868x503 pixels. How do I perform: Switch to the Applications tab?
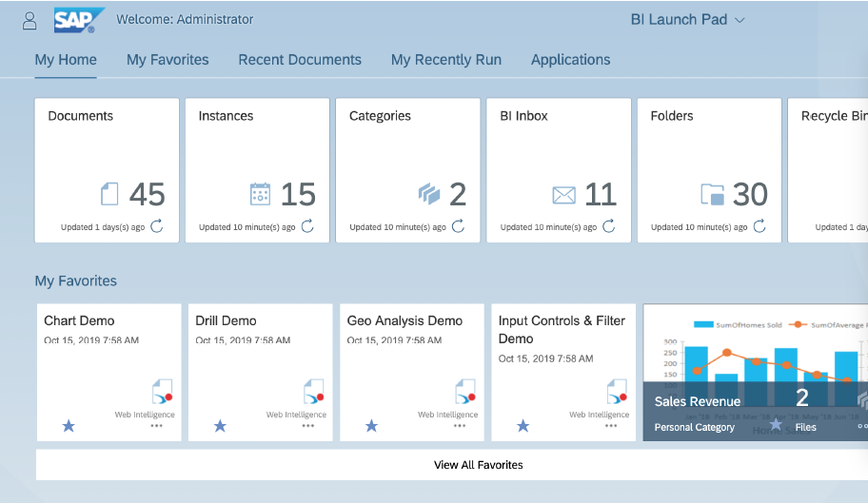click(x=570, y=60)
